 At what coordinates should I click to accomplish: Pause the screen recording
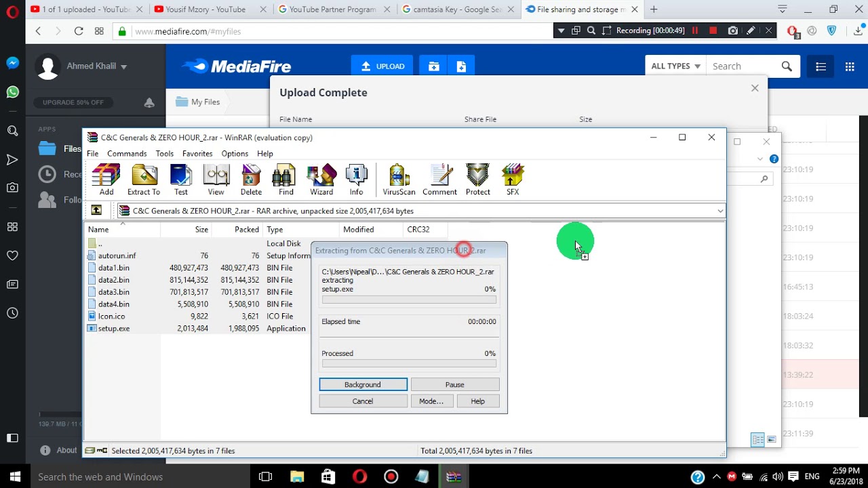tap(694, 30)
